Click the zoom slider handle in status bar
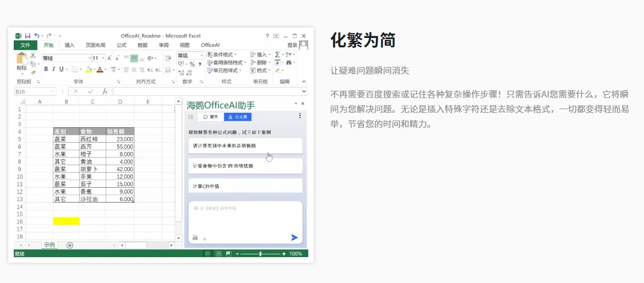Image resolution: width=644 pixels, height=283 pixels. (260, 254)
